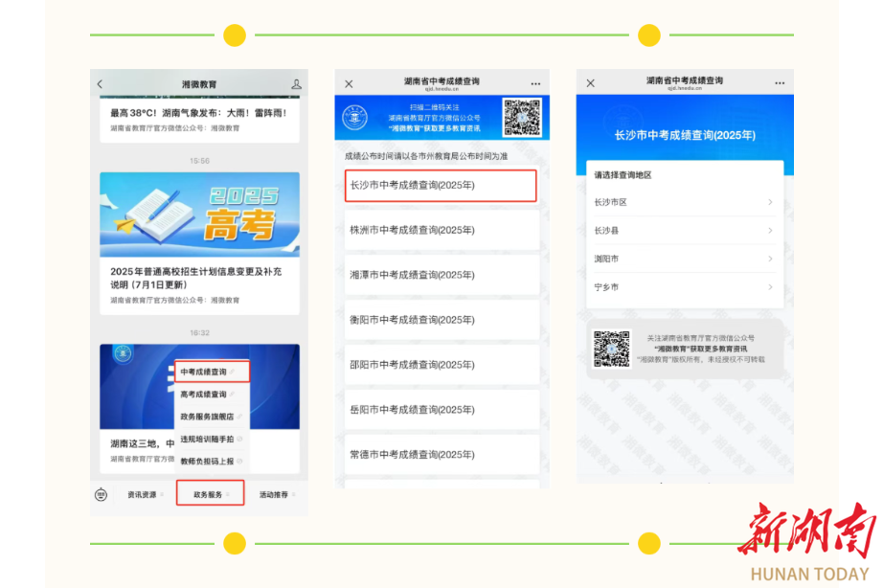Image resolution: width=883 pixels, height=588 pixels.
Task: Select 教师负担码上报 in popup menu
Action: click(213, 462)
